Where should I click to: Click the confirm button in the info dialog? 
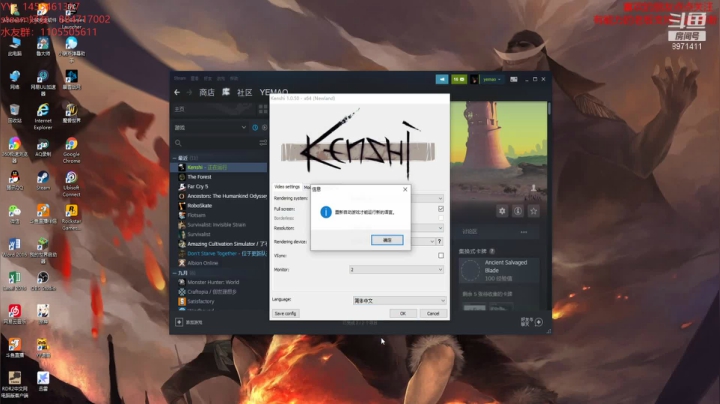387,240
